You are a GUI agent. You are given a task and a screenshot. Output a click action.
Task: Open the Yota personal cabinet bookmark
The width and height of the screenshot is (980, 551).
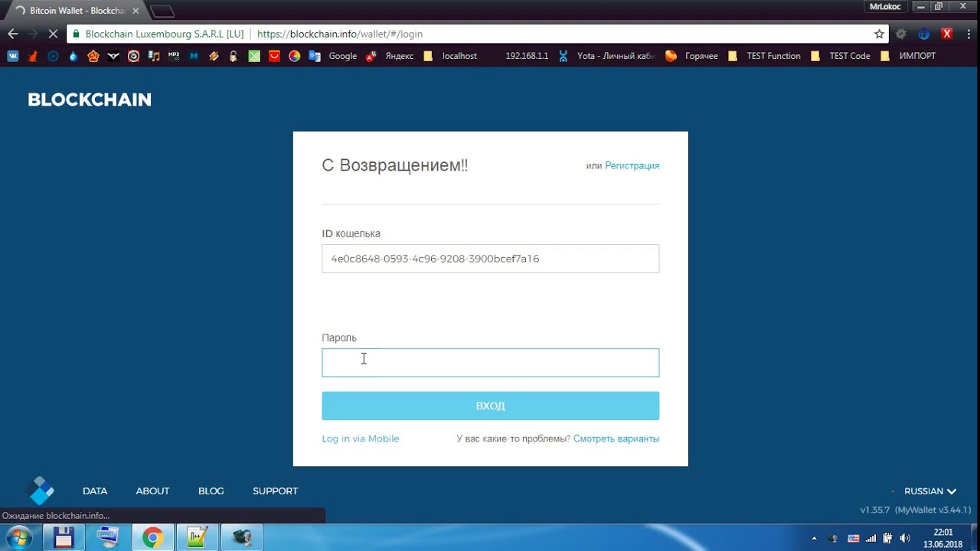pyautogui.click(x=607, y=56)
